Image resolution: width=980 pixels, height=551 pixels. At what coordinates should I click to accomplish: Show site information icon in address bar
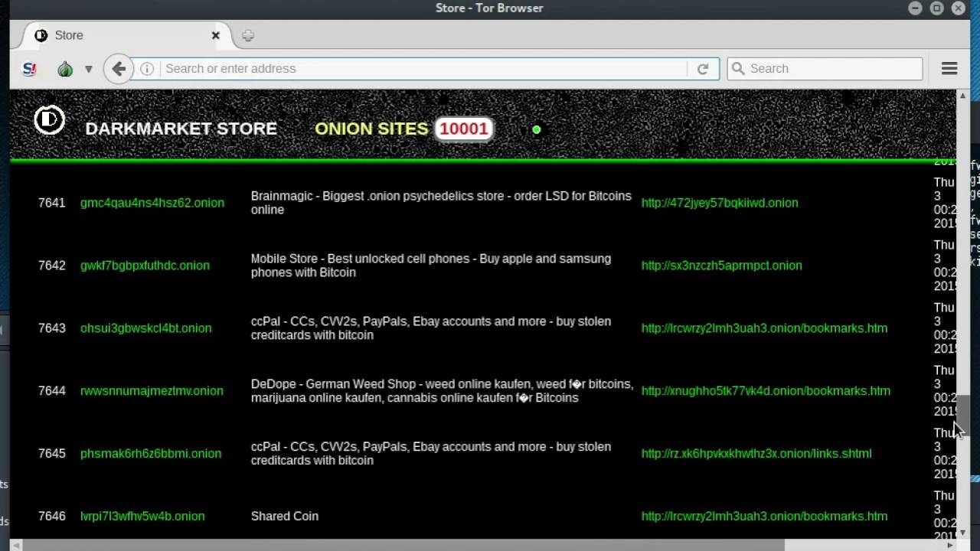[x=147, y=69]
